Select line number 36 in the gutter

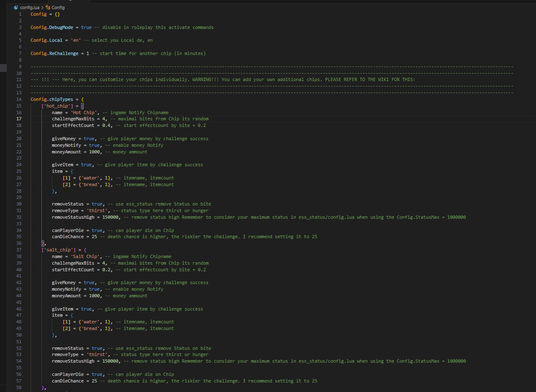[19, 243]
